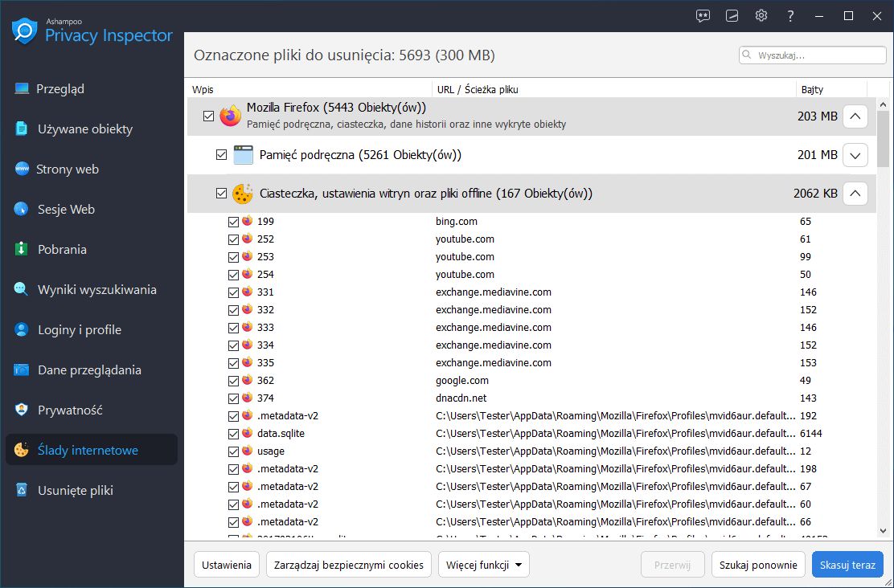
Task: Click Firefox icon of google.com entry 362
Action: click(x=247, y=380)
